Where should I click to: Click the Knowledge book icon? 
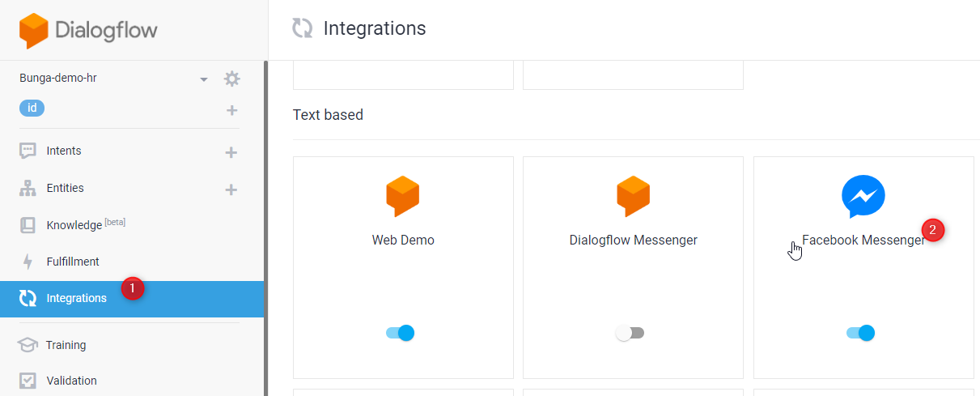pos(28,225)
